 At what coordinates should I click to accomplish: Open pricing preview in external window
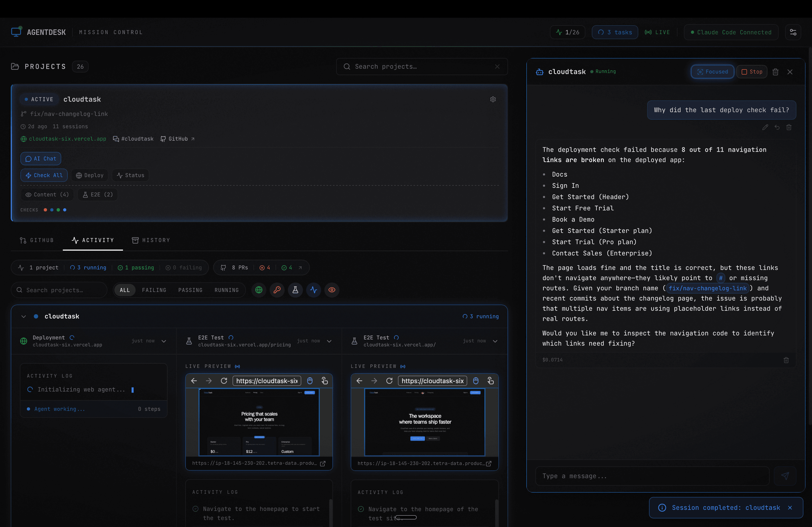[x=322, y=464]
